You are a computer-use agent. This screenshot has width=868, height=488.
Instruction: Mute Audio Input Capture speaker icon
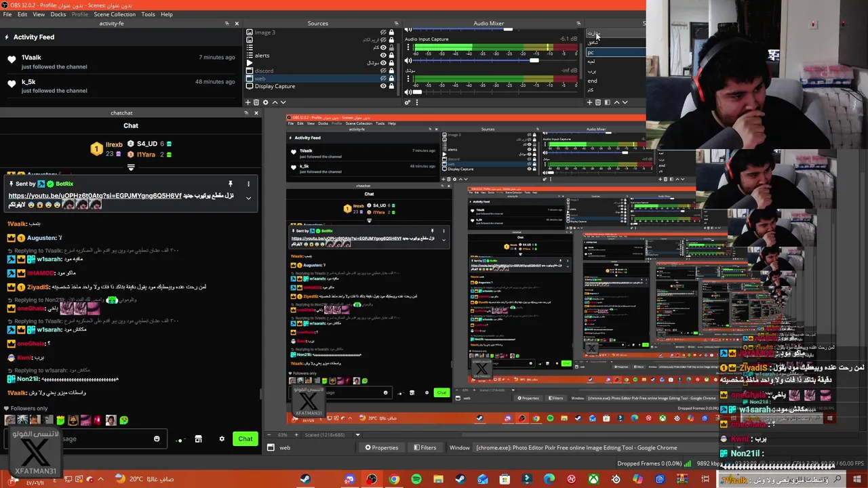pyautogui.click(x=408, y=60)
